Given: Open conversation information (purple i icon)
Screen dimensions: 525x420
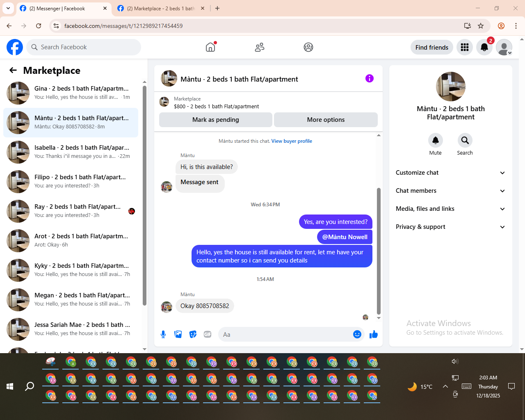Looking at the screenshot, I should tap(370, 78).
